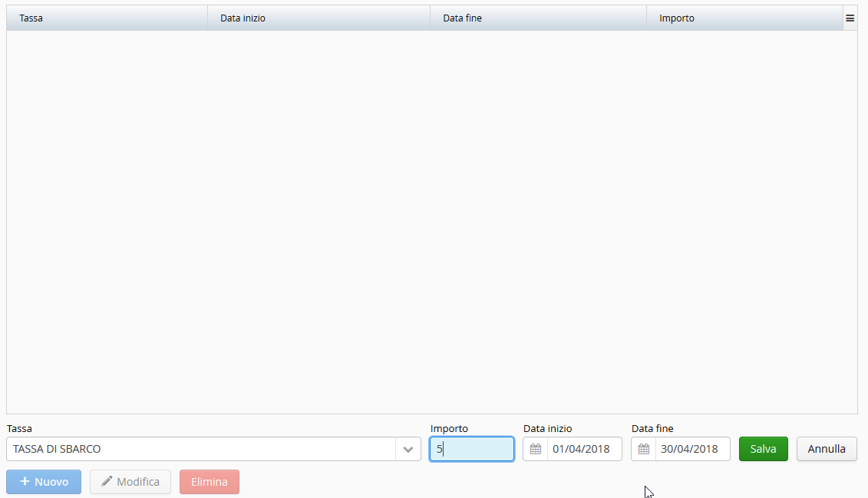
Task: Click the plus icon on Nuovo
Action: click(25, 482)
